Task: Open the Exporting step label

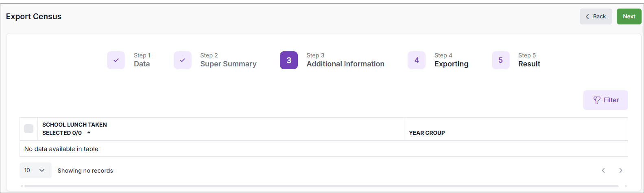Action: (451, 64)
